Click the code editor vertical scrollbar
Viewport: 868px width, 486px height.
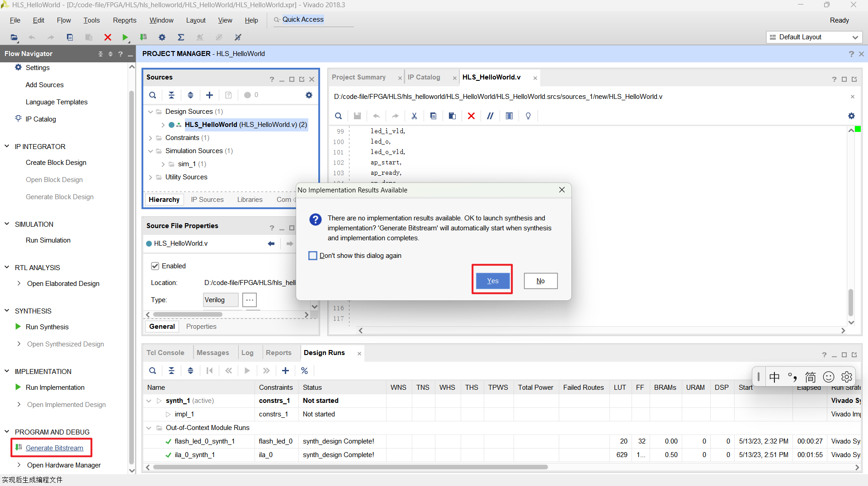click(851, 303)
